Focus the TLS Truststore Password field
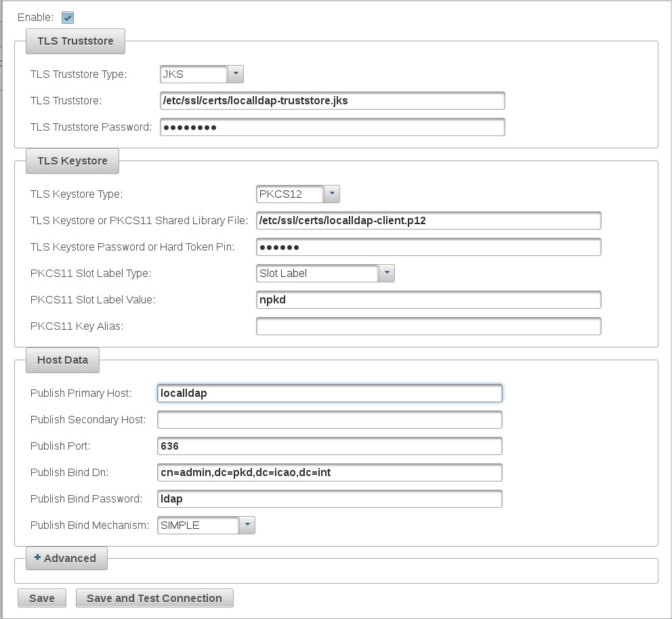 pyautogui.click(x=332, y=127)
